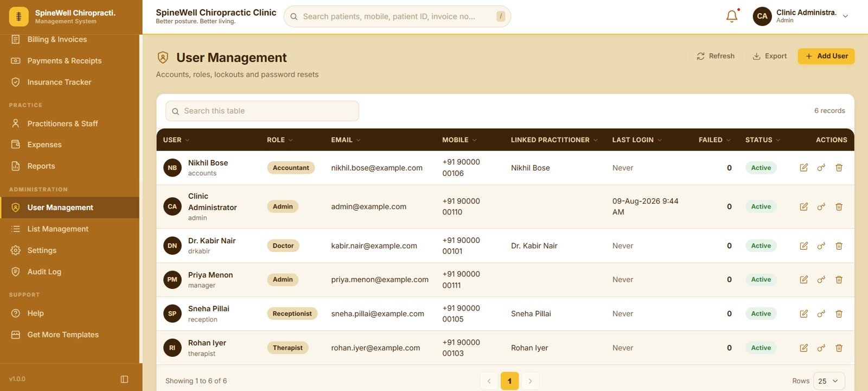The height and width of the screenshot is (391, 868).
Task: Navigate to Expenses
Action: (69, 144)
